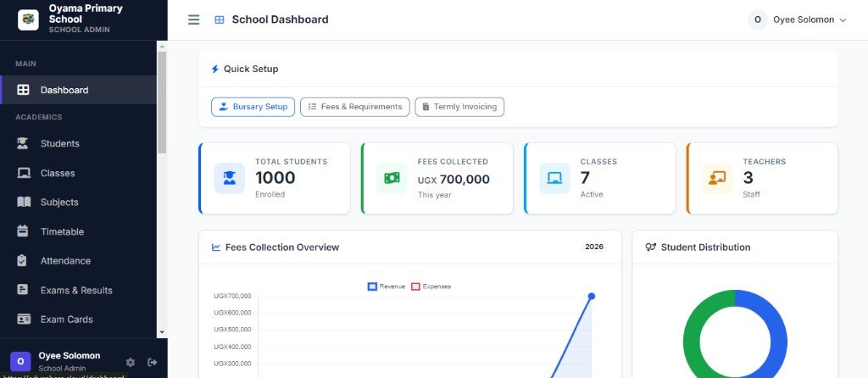Toggle Revenue series in chart legend
Image resolution: width=868 pixels, height=378 pixels.
387,286
